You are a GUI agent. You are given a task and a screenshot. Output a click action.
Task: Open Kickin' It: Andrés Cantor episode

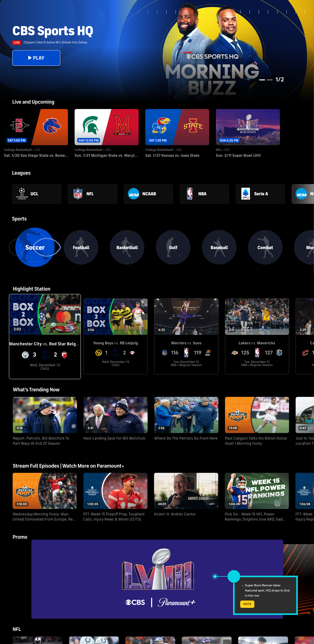(x=186, y=491)
